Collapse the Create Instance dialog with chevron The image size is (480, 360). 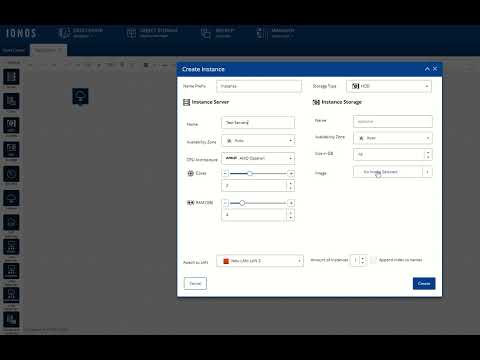(427, 69)
